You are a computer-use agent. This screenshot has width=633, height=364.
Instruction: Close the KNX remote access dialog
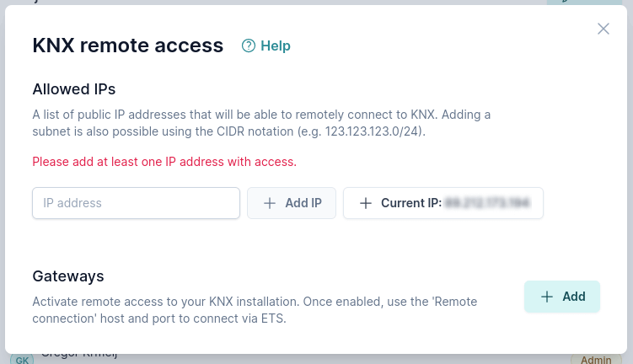coord(603,29)
